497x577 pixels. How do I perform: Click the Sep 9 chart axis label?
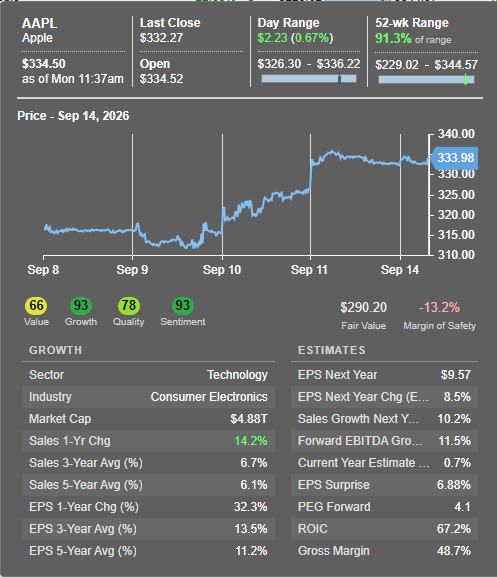(132, 270)
